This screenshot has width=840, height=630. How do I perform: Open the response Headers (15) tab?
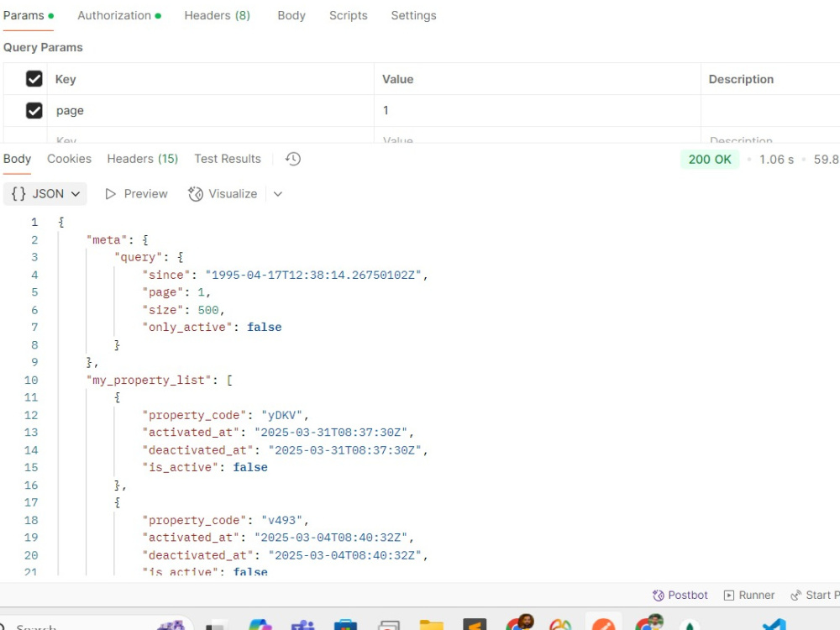143,159
